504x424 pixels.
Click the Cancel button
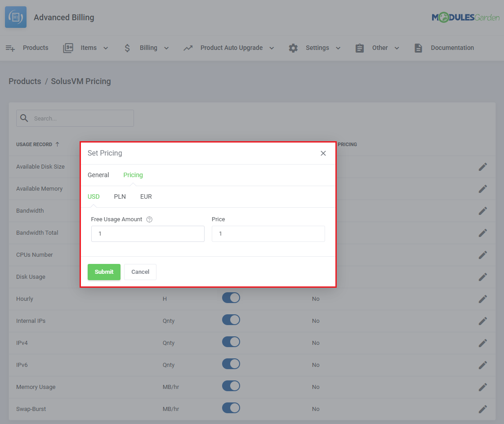(140, 272)
